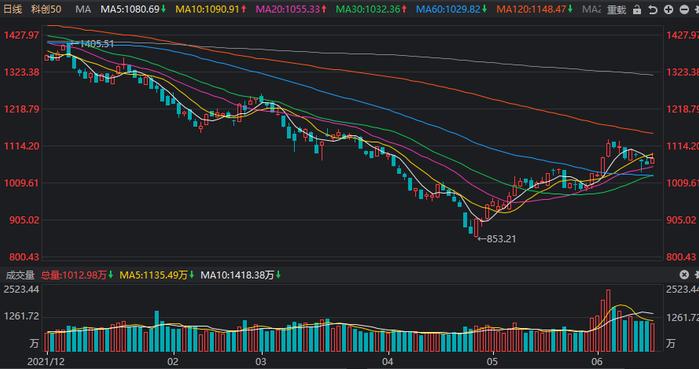Click 1114.20 on the left price axis
The width and height of the screenshot is (699, 369).
[21, 146]
